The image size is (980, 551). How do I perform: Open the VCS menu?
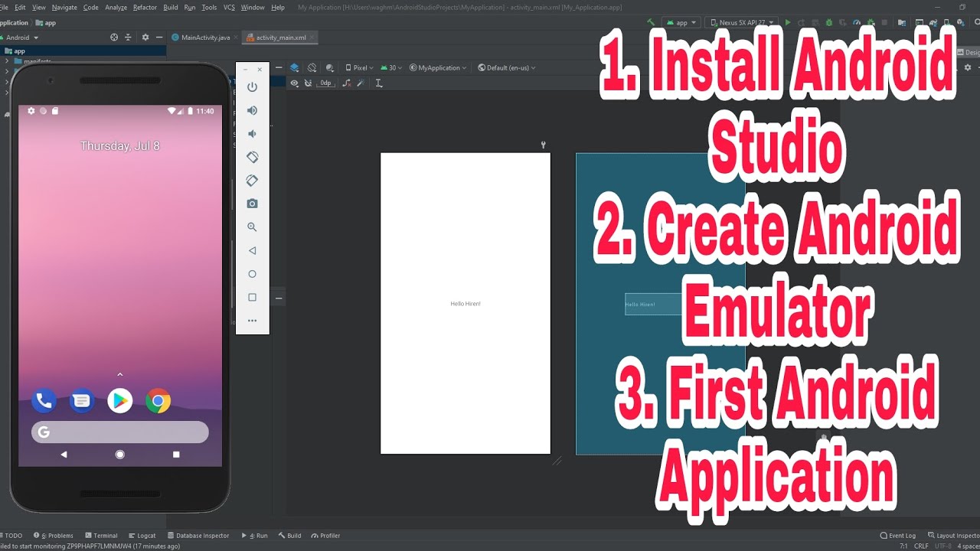point(229,7)
